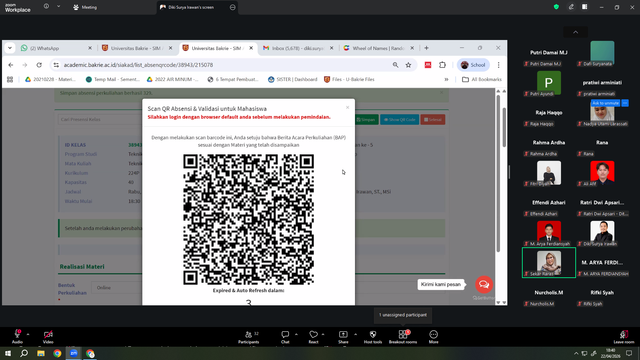Collapse participant gallery with up chevron
The width and height of the screenshot is (640, 360).
pos(576,32)
